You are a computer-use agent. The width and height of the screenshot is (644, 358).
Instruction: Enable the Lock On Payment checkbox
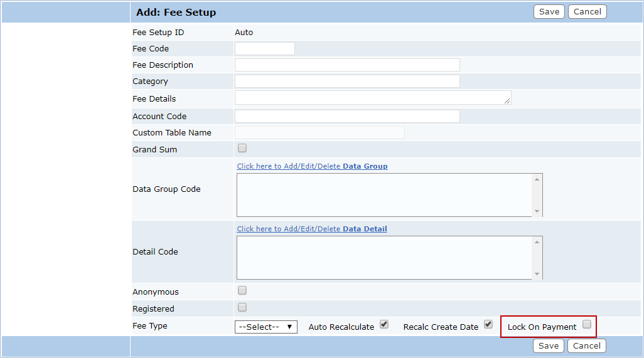[x=586, y=325]
